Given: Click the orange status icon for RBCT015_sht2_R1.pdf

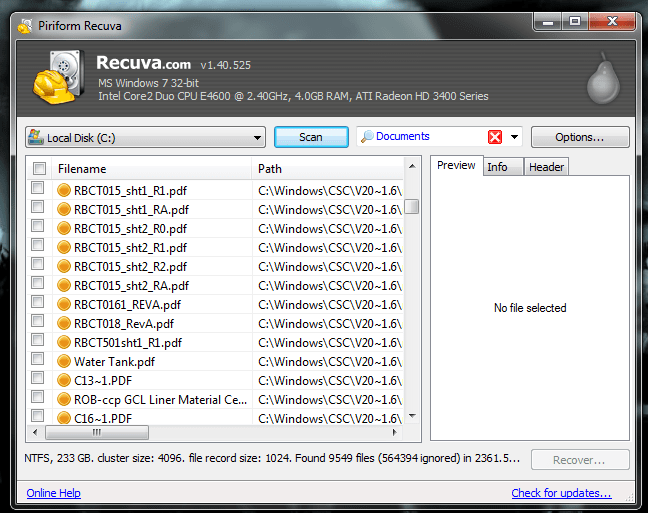Looking at the screenshot, I should click(64, 247).
